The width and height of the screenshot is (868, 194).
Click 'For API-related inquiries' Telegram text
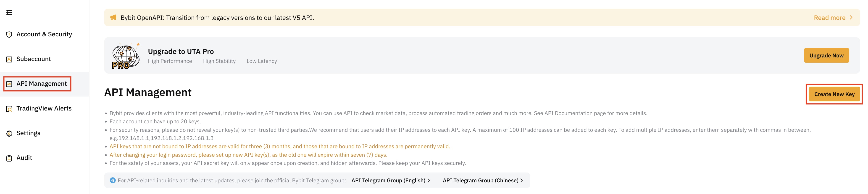231,180
